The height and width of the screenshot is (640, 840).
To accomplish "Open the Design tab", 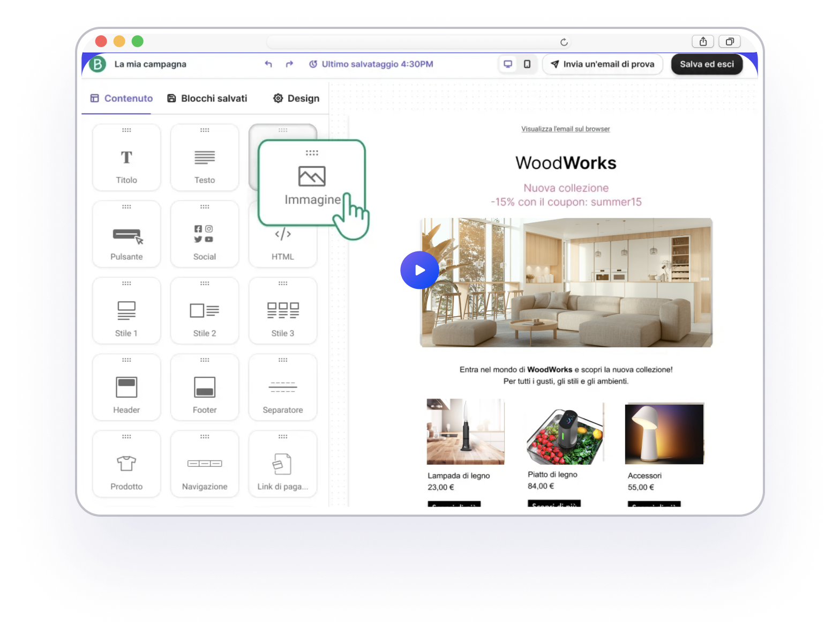I will pyautogui.click(x=296, y=99).
